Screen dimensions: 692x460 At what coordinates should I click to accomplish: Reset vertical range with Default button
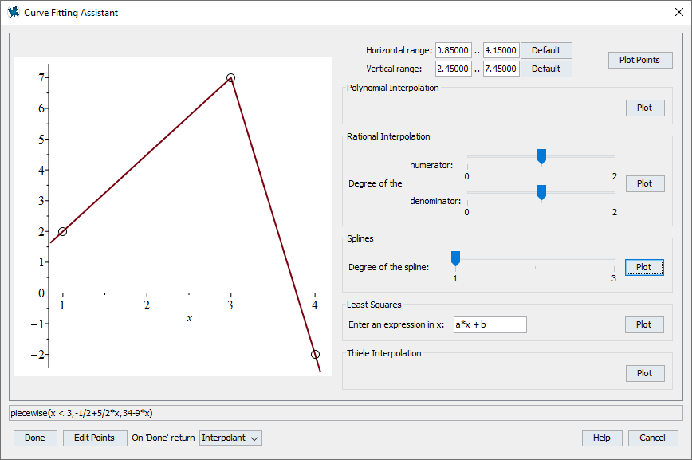[x=546, y=69]
